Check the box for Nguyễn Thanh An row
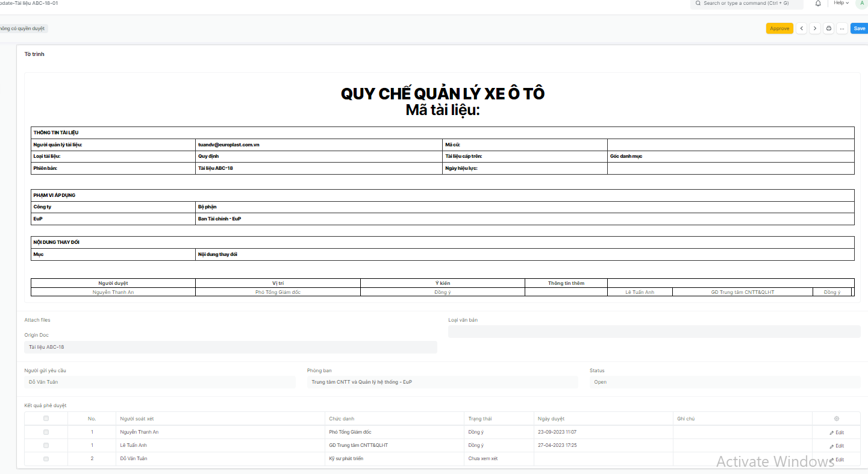The image size is (868, 474). pyautogui.click(x=46, y=432)
